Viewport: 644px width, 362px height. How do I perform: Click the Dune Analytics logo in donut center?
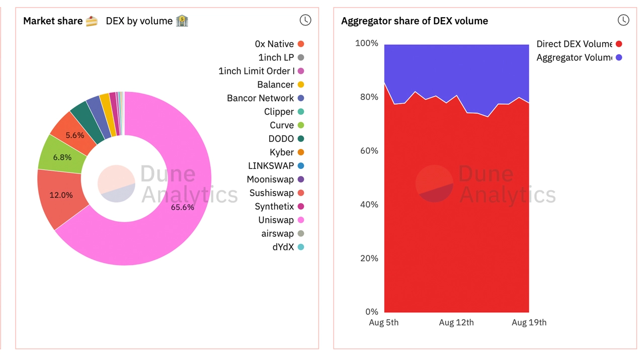click(116, 184)
